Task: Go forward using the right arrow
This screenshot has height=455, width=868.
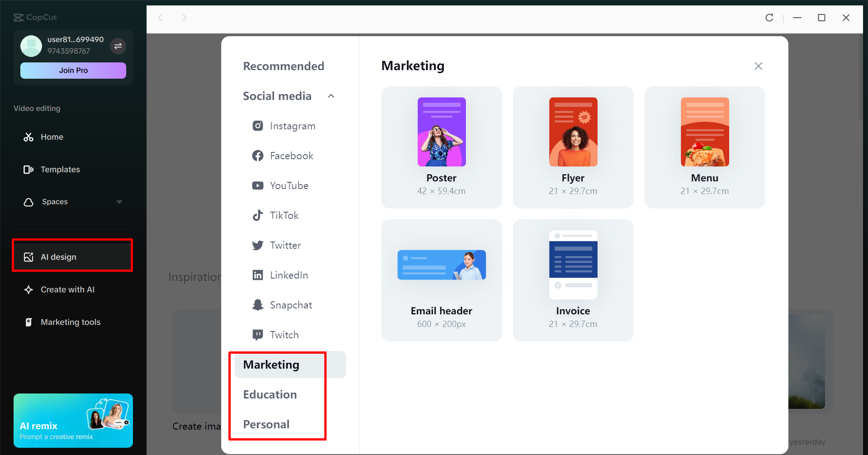Action: tap(184, 18)
